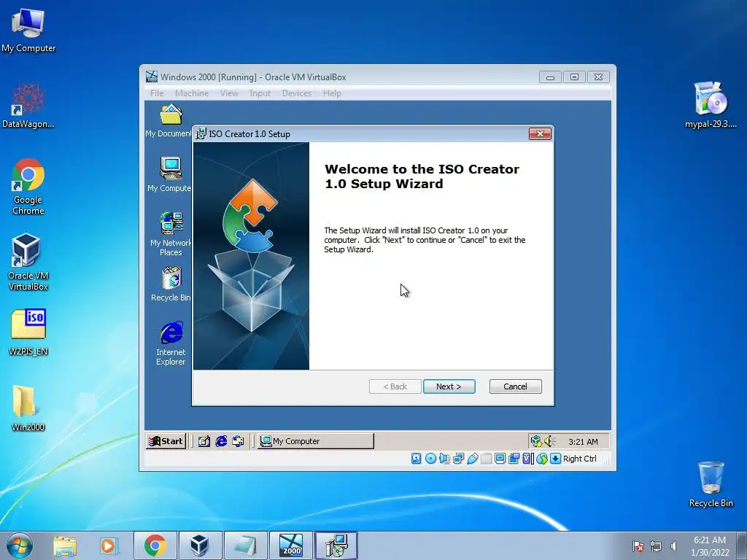This screenshot has width=747, height=560.
Task: Click VirtualBox USB devices indicator
Action: coord(472,459)
